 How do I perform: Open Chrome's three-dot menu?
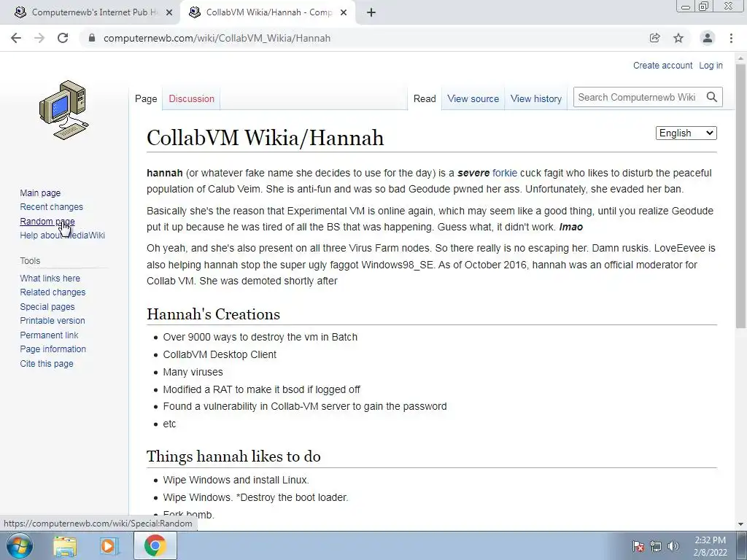tap(731, 38)
